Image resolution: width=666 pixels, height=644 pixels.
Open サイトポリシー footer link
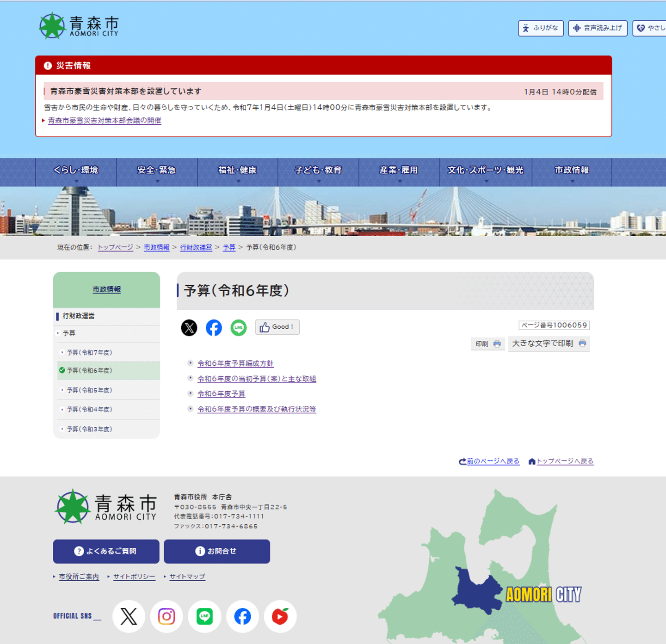(x=134, y=577)
